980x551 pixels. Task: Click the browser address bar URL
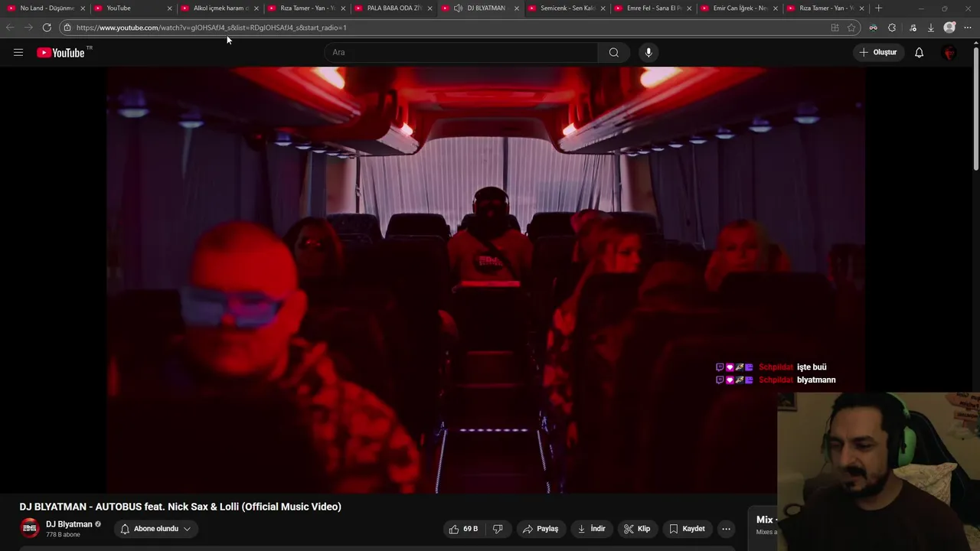point(211,28)
